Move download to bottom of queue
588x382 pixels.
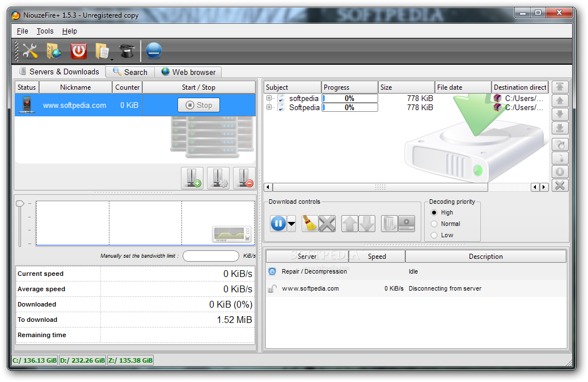click(x=560, y=128)
